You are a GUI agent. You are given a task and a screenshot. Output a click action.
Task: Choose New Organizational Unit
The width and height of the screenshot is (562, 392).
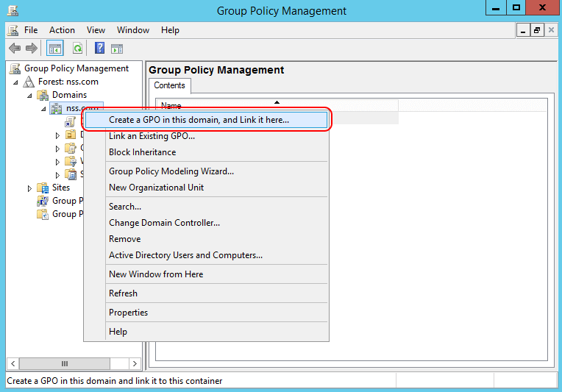[x=156, y=188]
